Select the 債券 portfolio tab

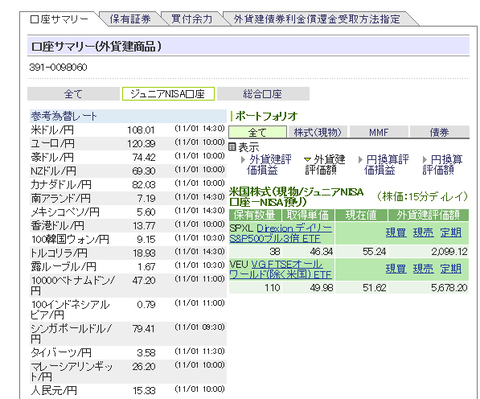[439, 132]
